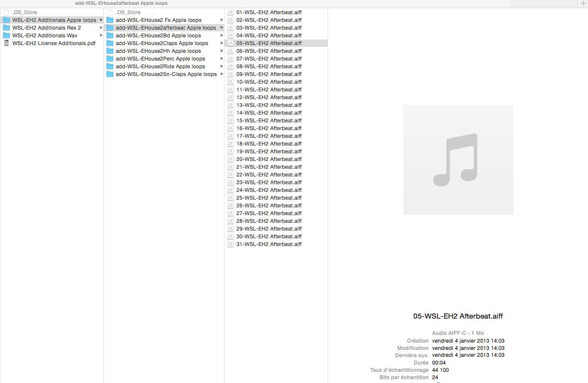This screenshot has height=383, width=588.
Task: Select 12-WSL-EH2 Afterbeat.aiff file name
Action: point(269,97)
